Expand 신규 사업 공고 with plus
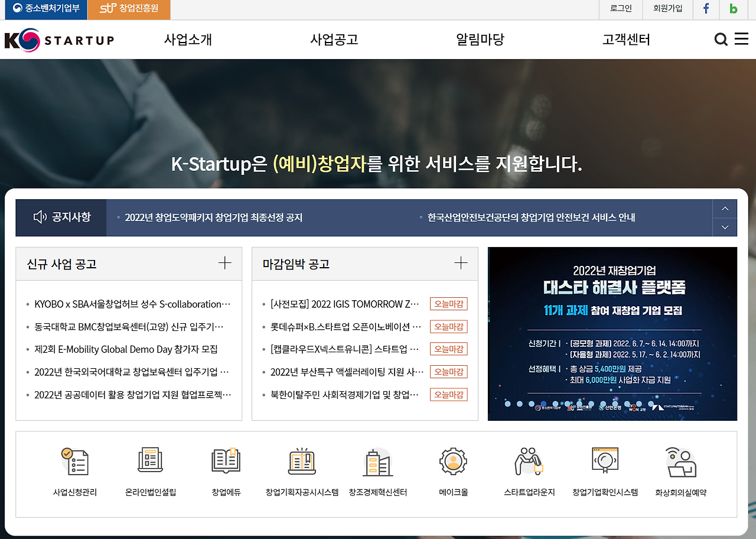Screen dimensions: 756x539 (x=225, y=264)
